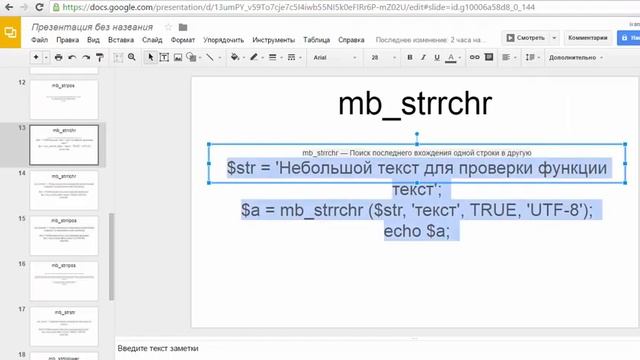
Task: Select the Zoom magnifier tool
Action: click(132, 57)
